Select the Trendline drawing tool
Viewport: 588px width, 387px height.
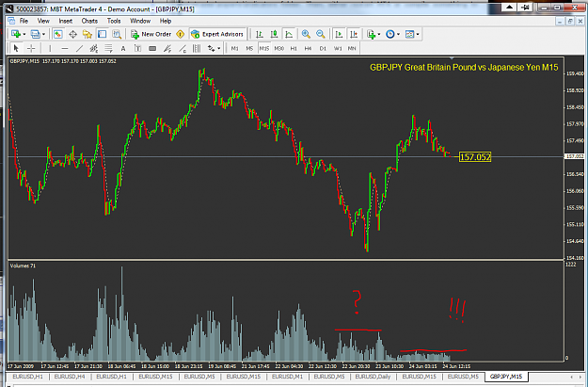[x=79, y=48]
